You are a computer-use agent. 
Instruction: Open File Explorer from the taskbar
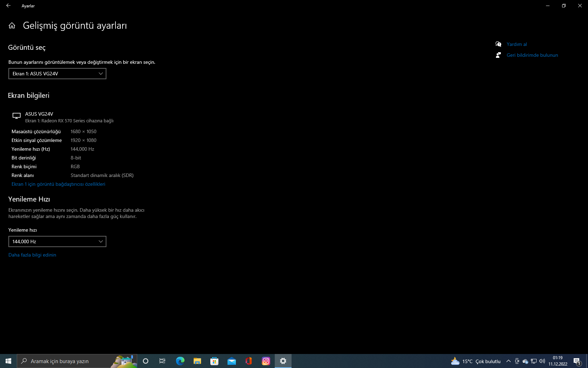(197, 361)
